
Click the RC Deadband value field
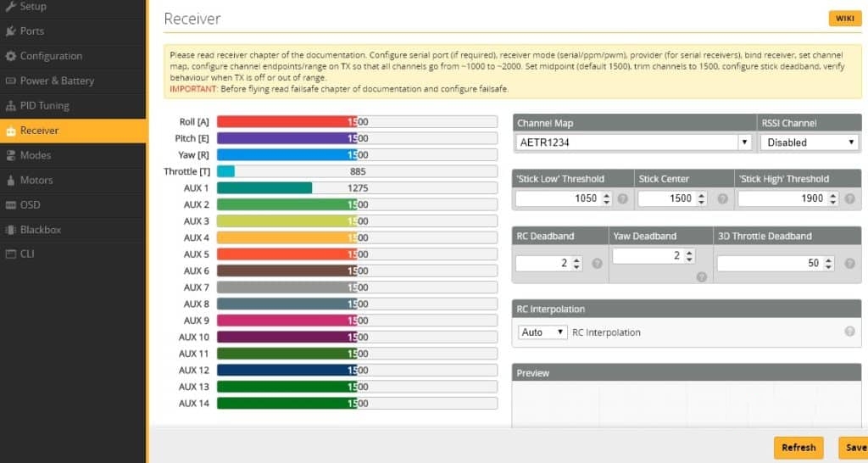548,264
